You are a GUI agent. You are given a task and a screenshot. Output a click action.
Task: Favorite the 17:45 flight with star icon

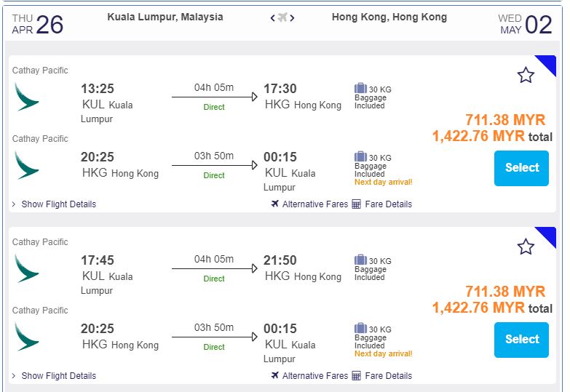pos(526,247)
